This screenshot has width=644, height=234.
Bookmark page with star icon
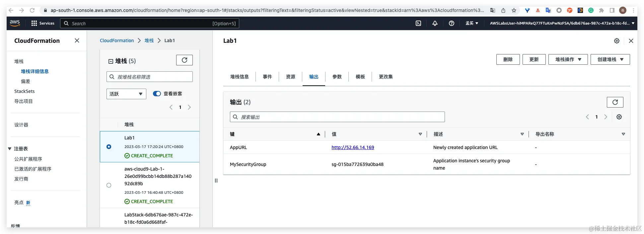tap(514, 10)
